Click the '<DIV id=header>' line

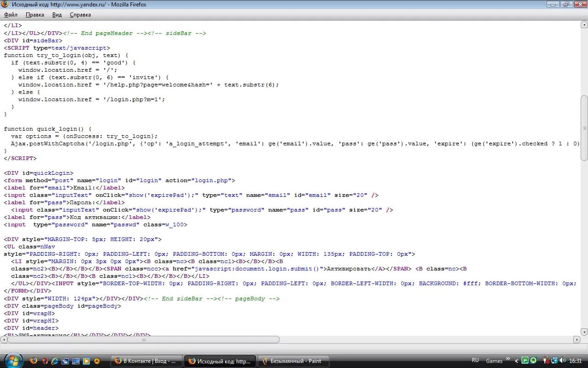click(31, 328)
